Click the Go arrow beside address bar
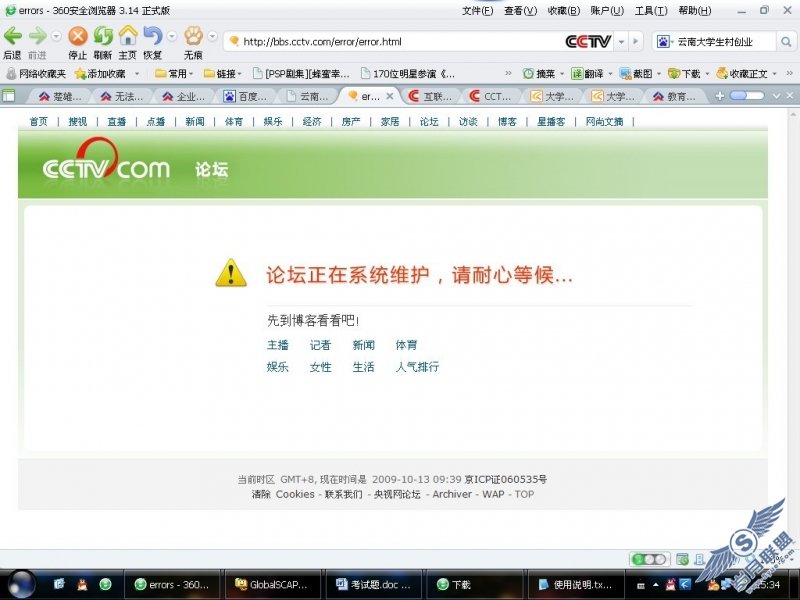The width and height of the screenshot is (800, 600). (x=636, y=42)
